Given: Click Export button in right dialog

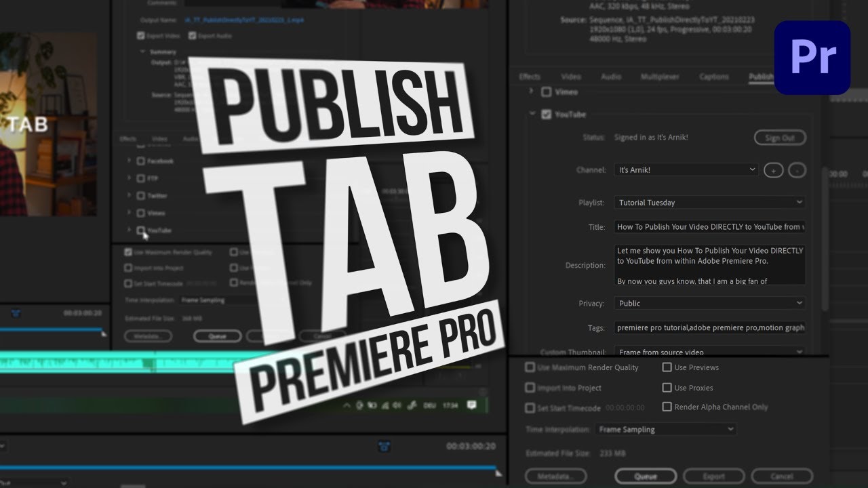Looking at the screenshot, I should pos(713,476).
